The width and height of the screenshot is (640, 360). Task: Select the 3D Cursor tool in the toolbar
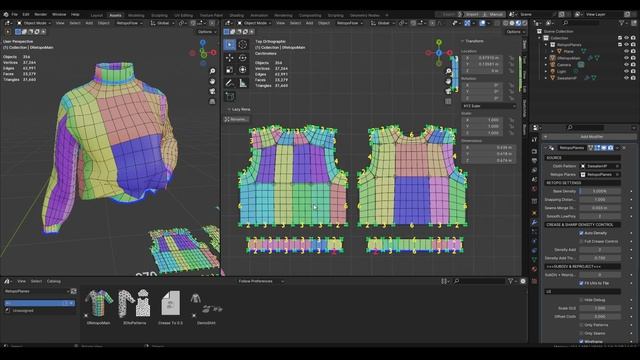click(242, 44)
